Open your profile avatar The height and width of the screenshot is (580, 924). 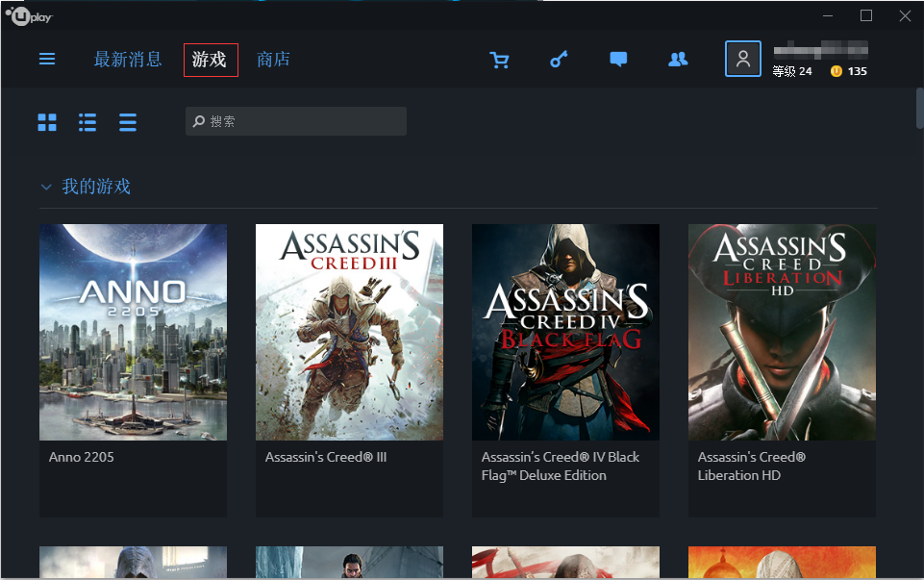742,59
